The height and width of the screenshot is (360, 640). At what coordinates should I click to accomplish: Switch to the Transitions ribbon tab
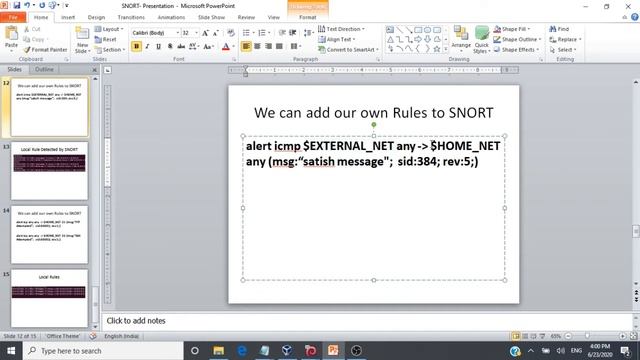tap(131, 17)
